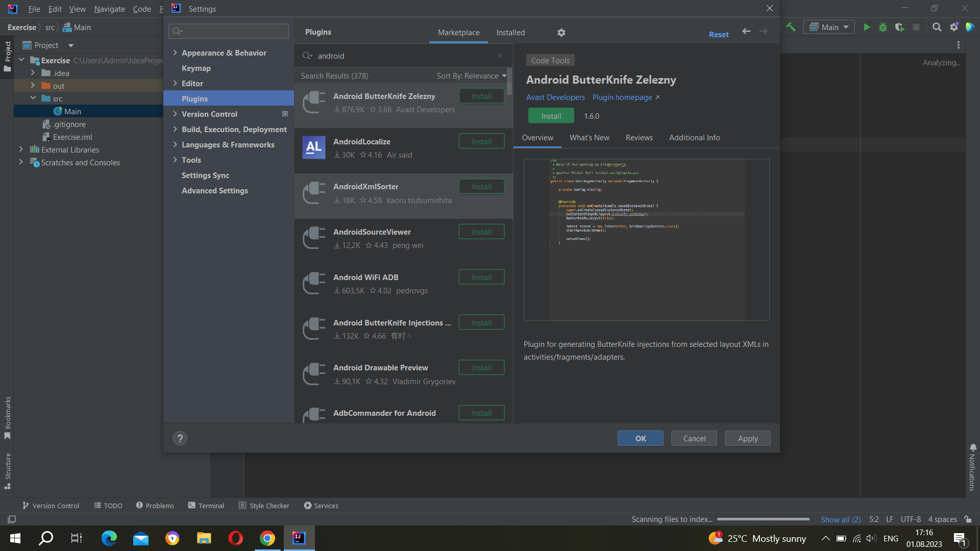The width and height of the screenshot is (980, 551).
Task: Open the help question mark button
Action: click(180, 438)
